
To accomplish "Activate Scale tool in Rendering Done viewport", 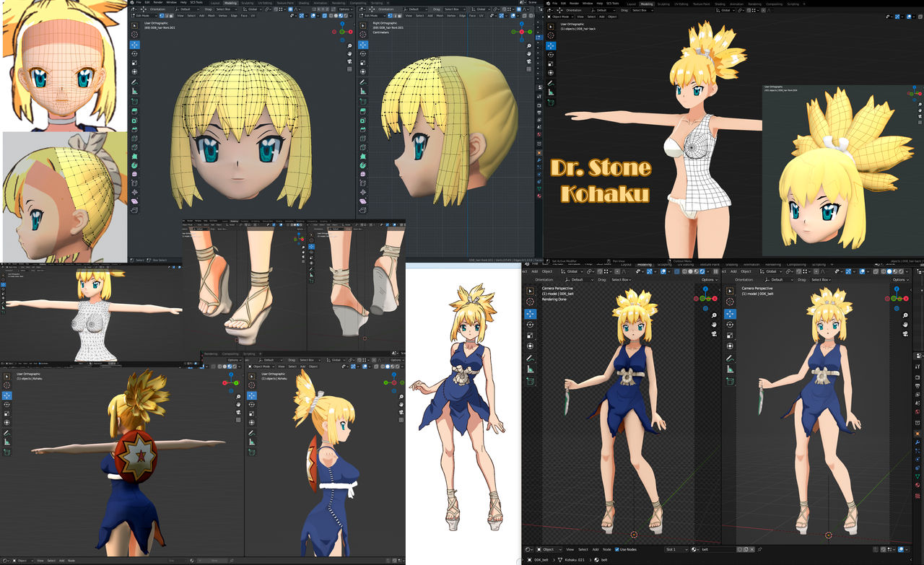I will 531,336.
